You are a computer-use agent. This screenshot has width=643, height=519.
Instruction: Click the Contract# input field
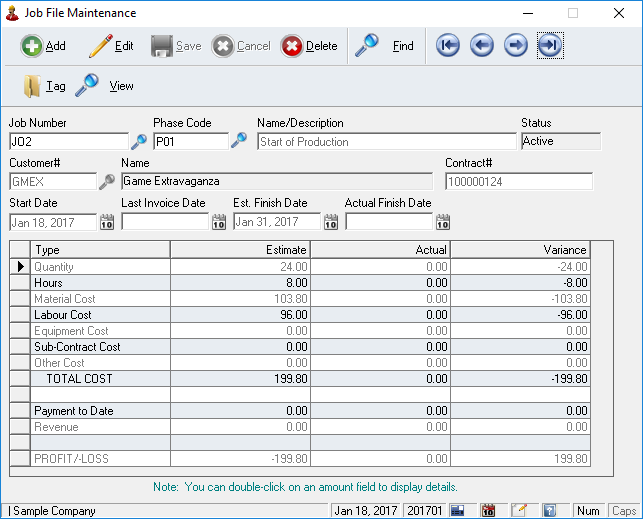518,181
